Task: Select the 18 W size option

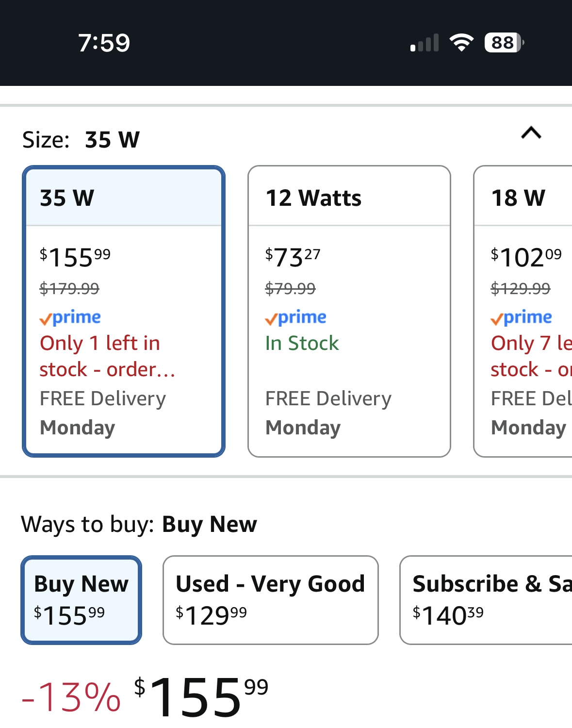Action: [523, 312]
